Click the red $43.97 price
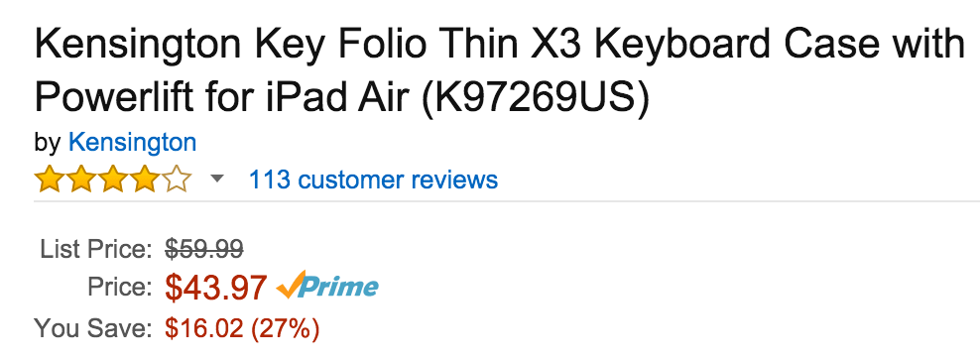This screenshot has height=361, width=980. click(216, 288)
